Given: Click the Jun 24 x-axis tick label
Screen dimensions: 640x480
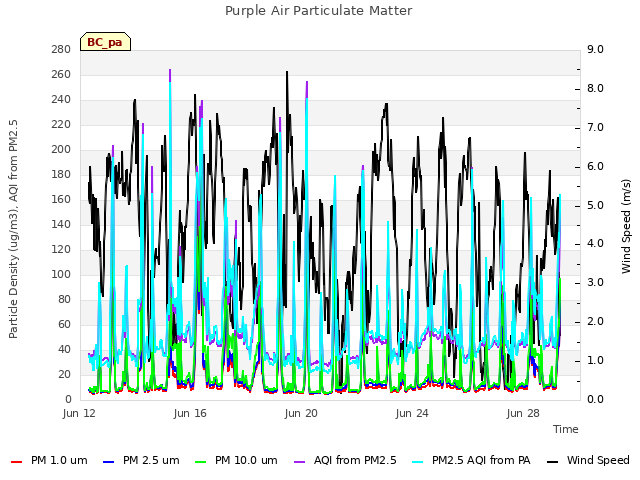Looking at the screenshot, I should click(x=412, y=413).
